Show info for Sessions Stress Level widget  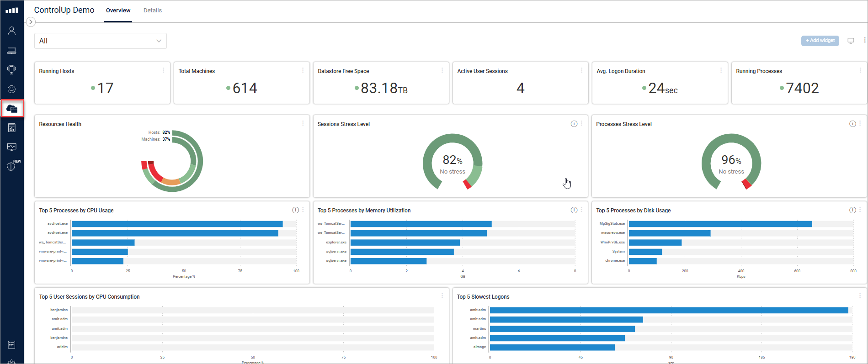point(574,124)
